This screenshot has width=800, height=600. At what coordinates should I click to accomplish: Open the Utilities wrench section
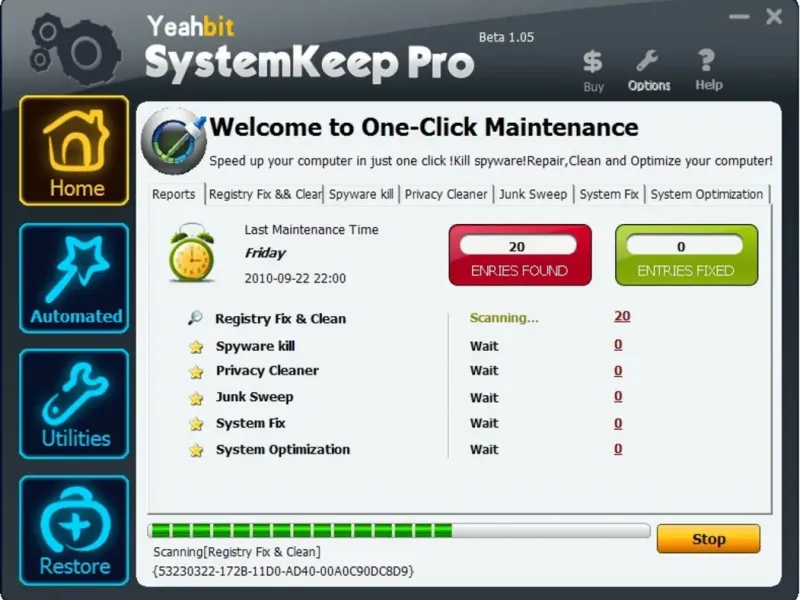74,404
